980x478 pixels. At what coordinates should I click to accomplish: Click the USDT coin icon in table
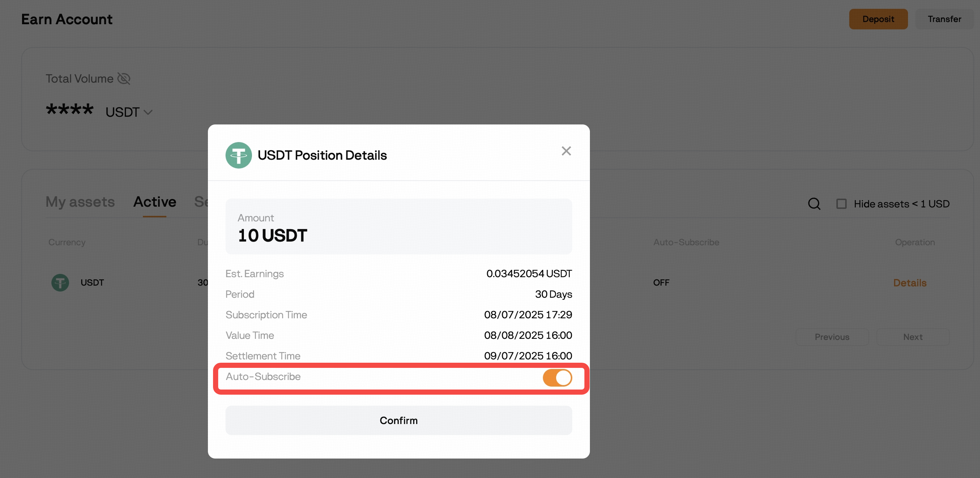tap(60, 283)
